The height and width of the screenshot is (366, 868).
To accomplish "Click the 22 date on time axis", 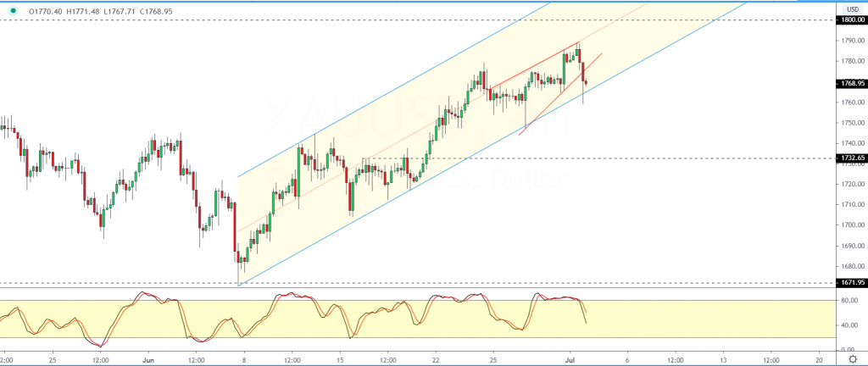I will (437, 358).
